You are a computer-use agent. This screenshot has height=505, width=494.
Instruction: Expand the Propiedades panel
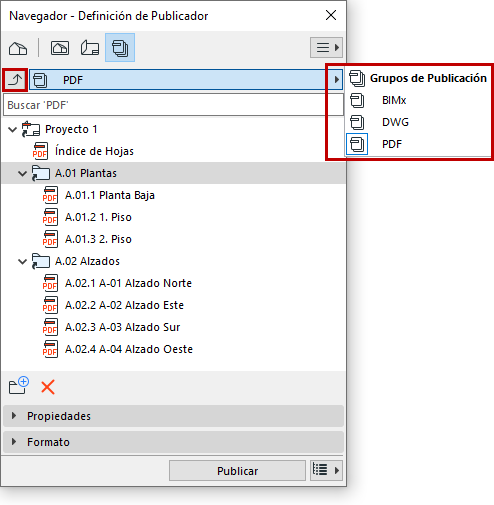point(173,416)
